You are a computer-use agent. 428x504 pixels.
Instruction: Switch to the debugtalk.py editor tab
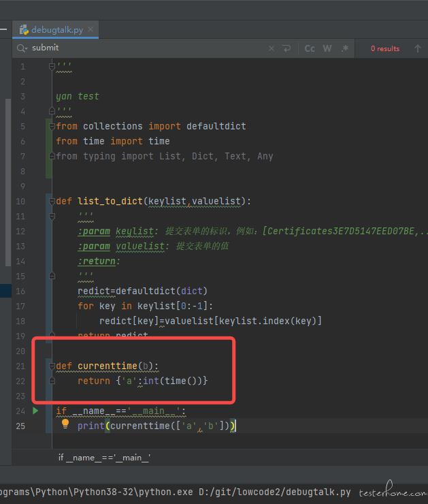click(x=55, y=30)
